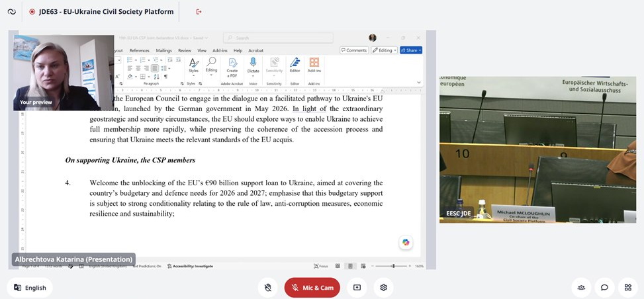
Task: Expand the Borders dropdown arrow
Action: point(149,76)
